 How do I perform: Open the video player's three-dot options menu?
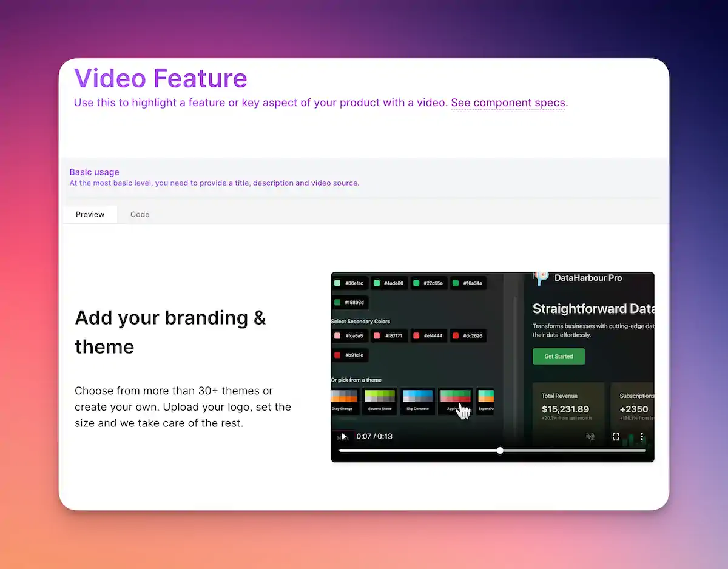click(642, 437)
